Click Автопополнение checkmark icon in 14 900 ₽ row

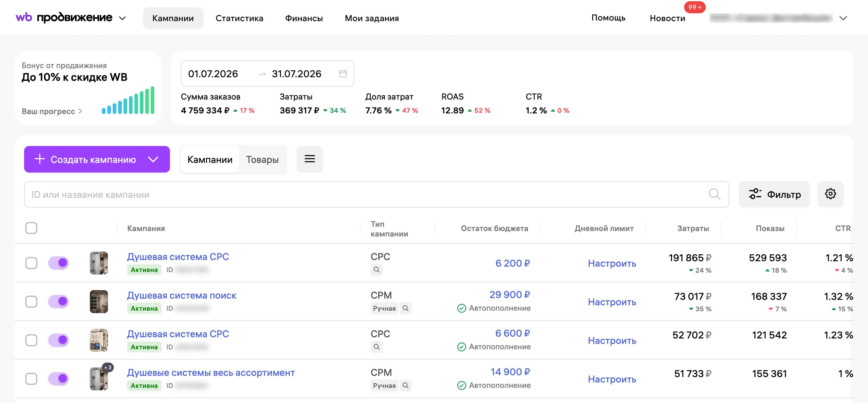coord(461,386)
